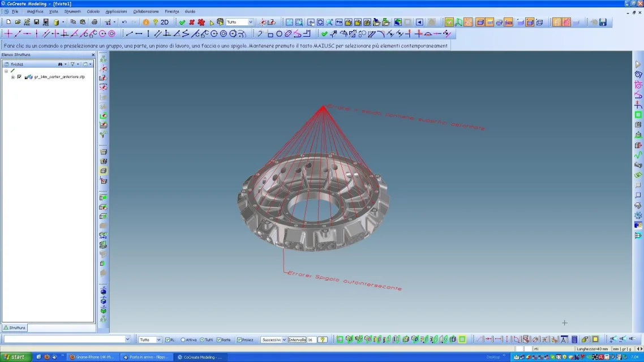
Task: Open the Modifica menu
Action: (x=35, y=11)
